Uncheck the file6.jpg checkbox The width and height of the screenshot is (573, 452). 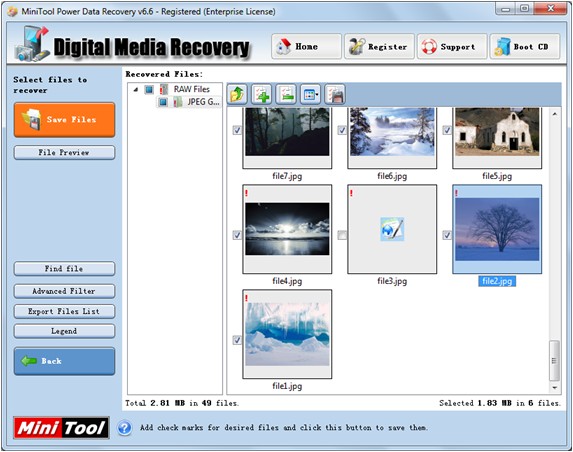(x=342, y=130)
